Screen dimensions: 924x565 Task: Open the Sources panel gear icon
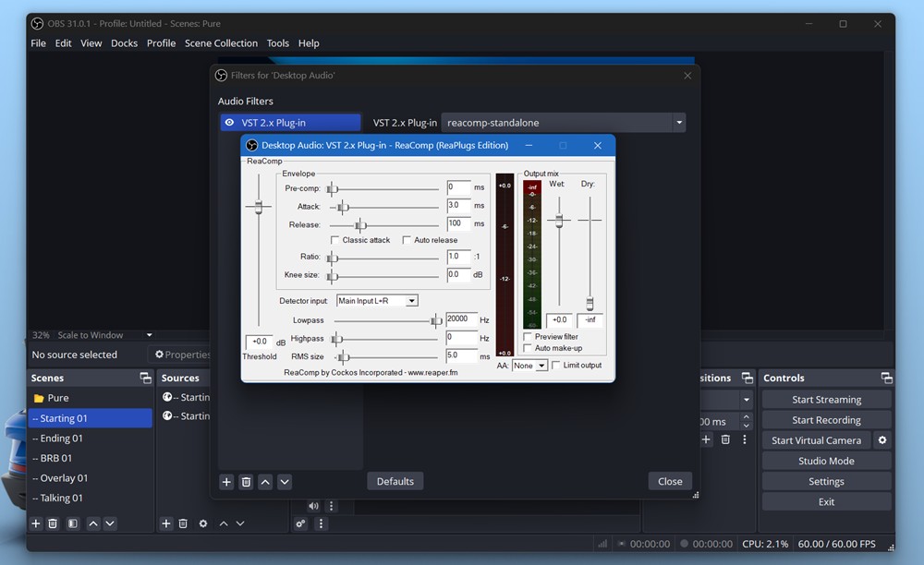point(203,523)
